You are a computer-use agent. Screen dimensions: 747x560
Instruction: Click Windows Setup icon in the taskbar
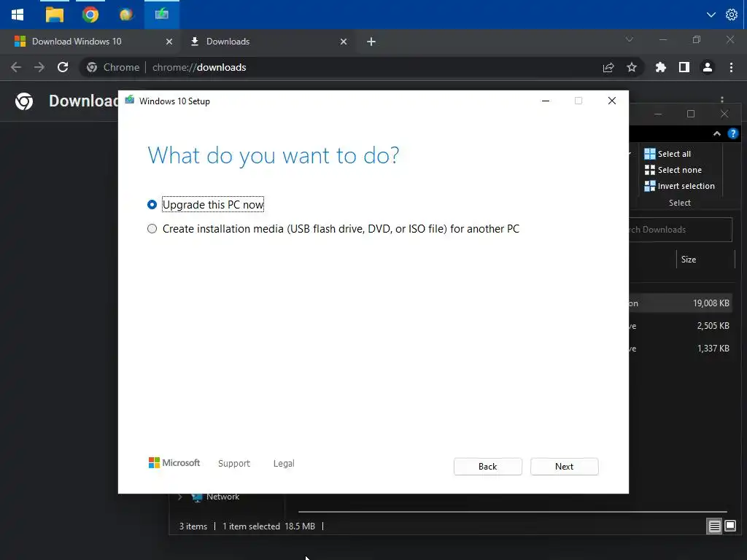[x=162, y=15]
